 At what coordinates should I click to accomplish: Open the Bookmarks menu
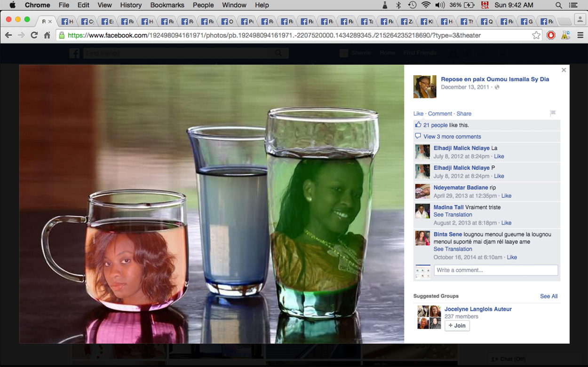tap(168, 5)
